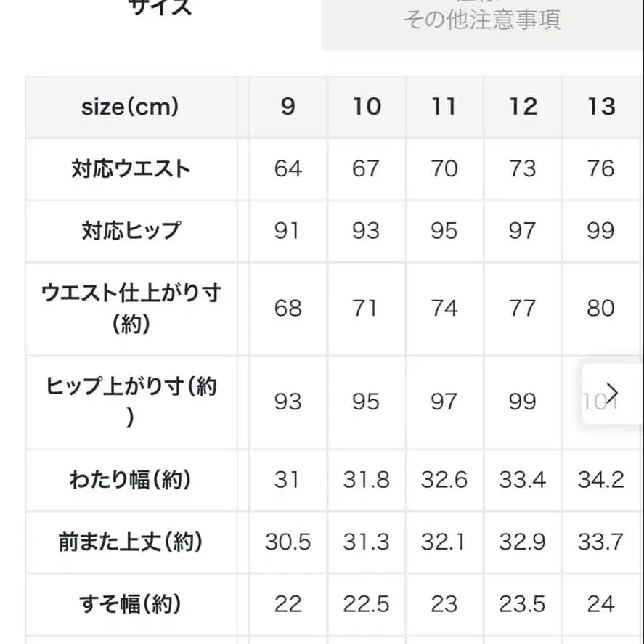Image resolution: width=644 pixels, height=644 pixels.
Task: Click the value 32.6 in わたり幅 row
Action: [444, 480]
